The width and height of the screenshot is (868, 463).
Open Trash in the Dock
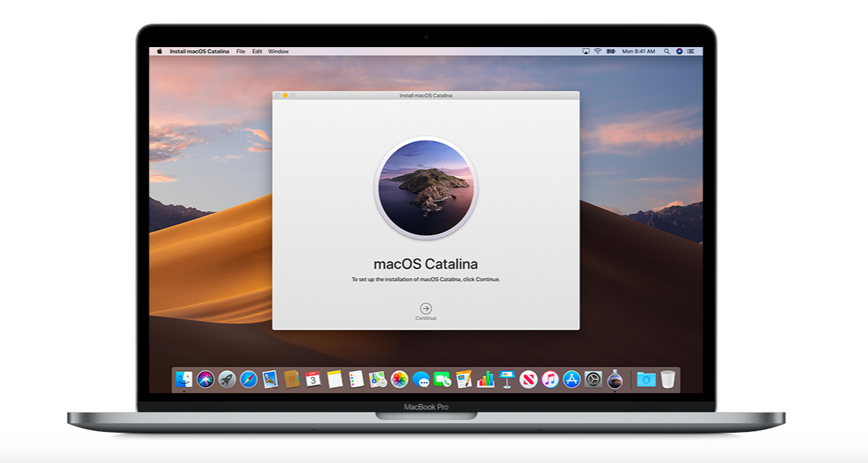click(x=668, y=380)
